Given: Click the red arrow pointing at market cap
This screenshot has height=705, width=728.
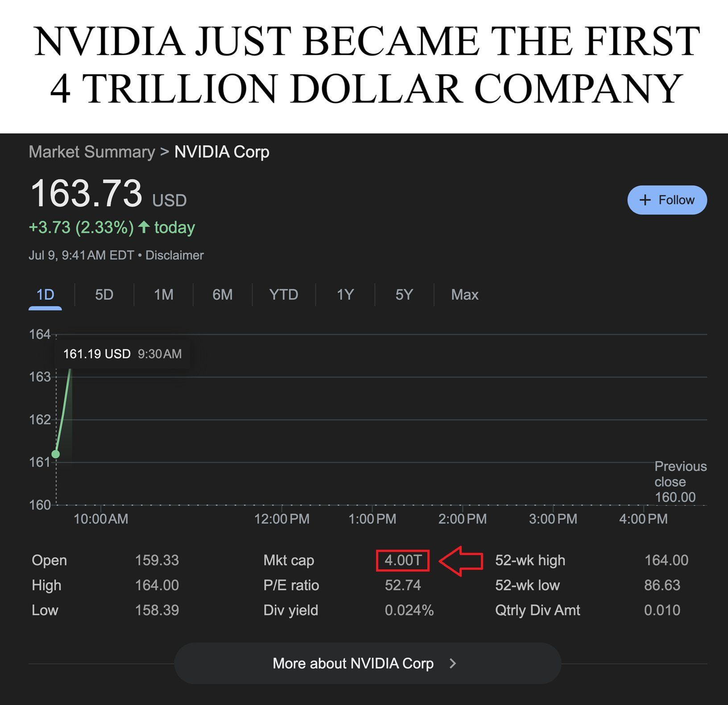Looking at the screenshot, I should point(461,561).
